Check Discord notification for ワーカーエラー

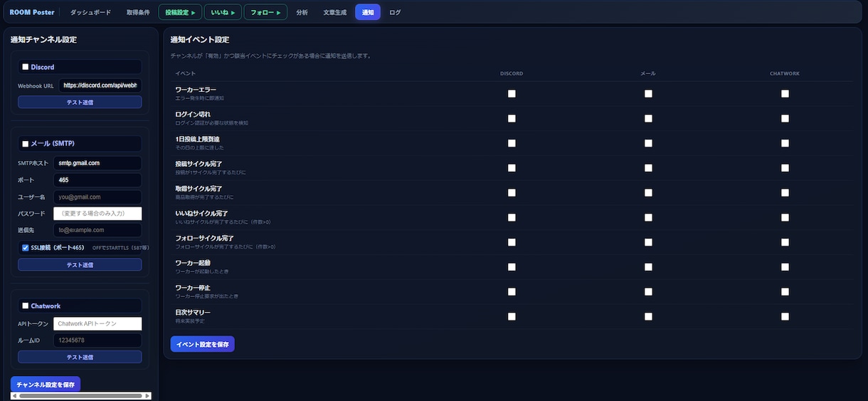(x=512, y=93)
